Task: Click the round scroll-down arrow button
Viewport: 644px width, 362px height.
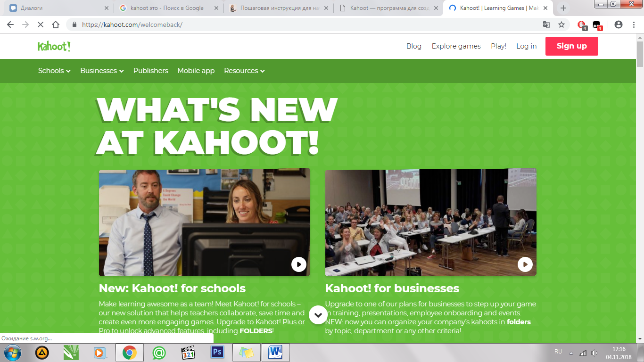Action: pos(318,315)
